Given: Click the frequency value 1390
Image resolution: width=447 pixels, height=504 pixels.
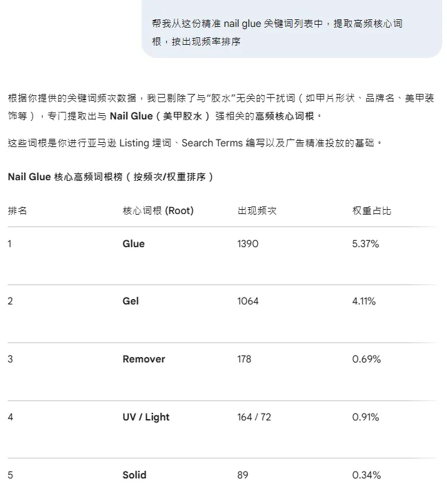Looking at the screenshot, I should coord(248,244).
